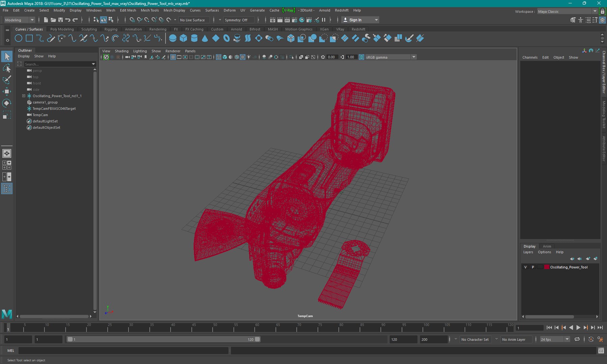Activate the Select tool in toolbox
The width and height of the screenshot is (607, 364).
7,57
